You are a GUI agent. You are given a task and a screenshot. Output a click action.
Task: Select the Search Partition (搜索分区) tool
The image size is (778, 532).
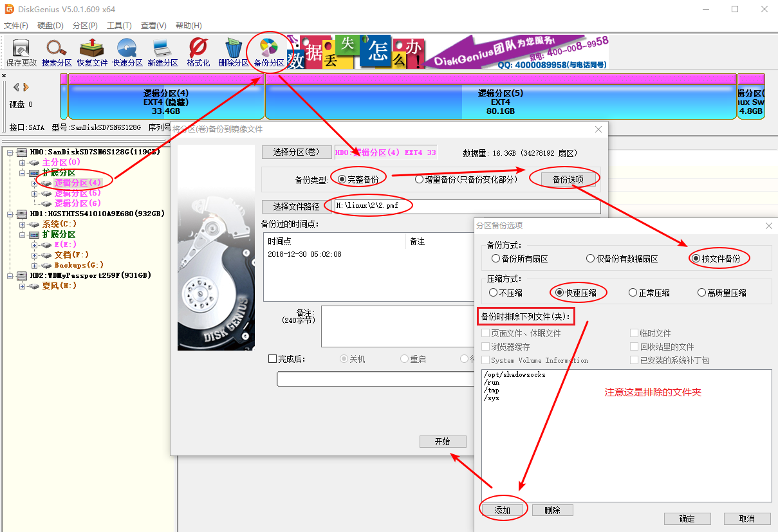[x=57, y=52]
